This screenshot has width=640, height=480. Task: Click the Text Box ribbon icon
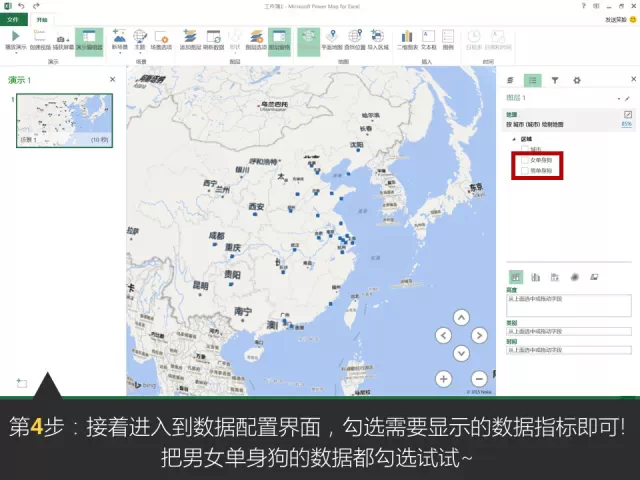(429, 40)
